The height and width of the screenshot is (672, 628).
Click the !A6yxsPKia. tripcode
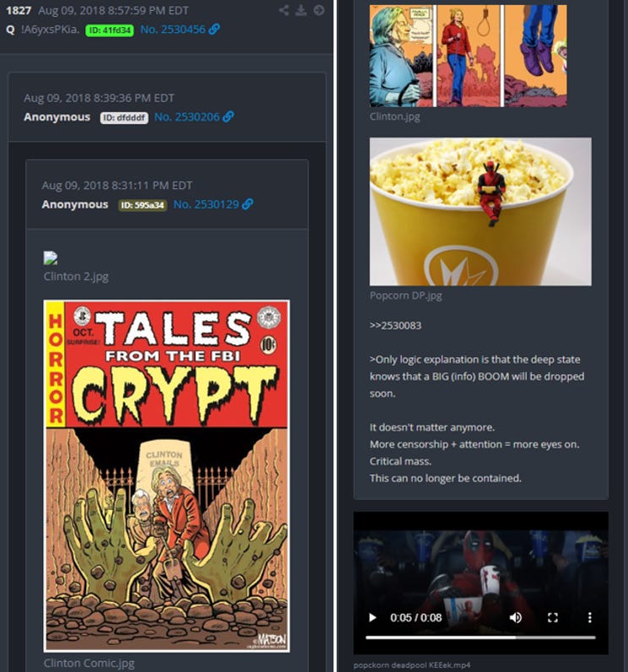coord(51,30)
